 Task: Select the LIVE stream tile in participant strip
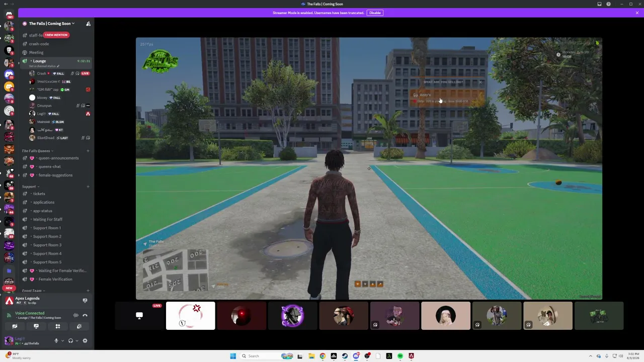click(139, 316)
